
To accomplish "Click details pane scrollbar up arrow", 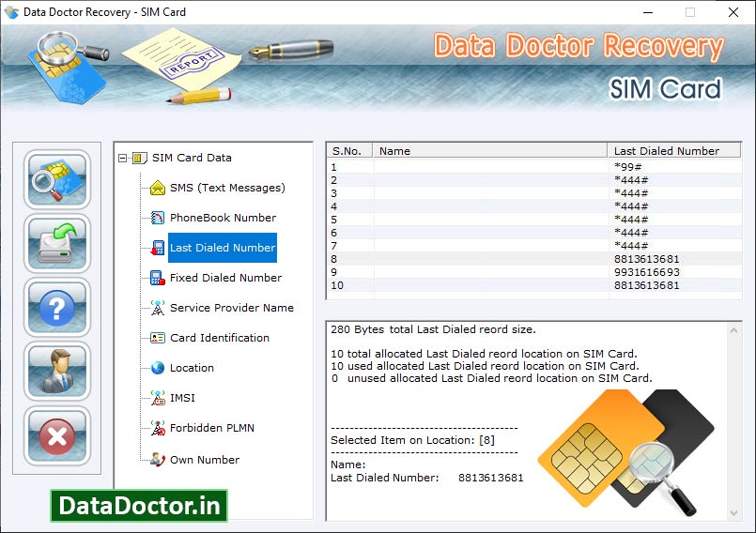I will tap(733, 330).
